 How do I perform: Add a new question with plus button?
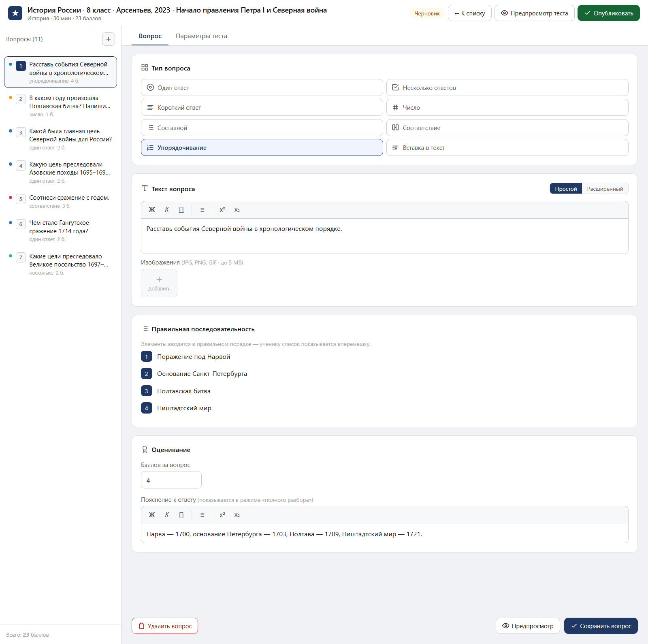(108, 39)
